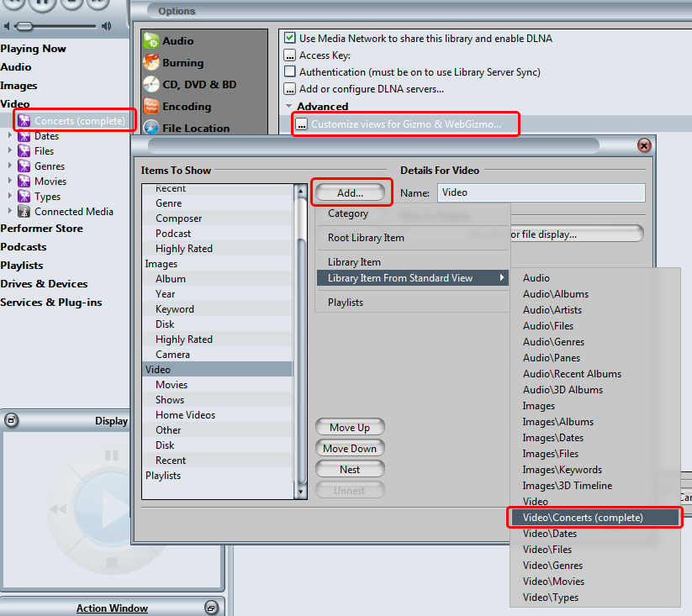This screenshot has height=616, width=692.
Task: Click the Genres video view icon
Action: click(24, 166)
